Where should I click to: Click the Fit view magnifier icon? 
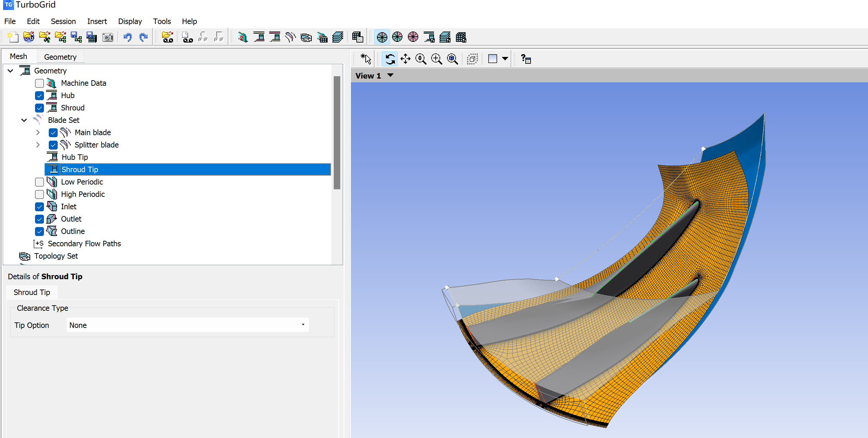click(453, 59)
